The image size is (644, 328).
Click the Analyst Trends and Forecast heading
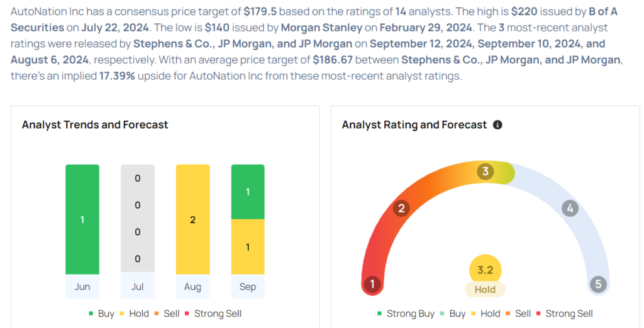click(x=95, y=125)
